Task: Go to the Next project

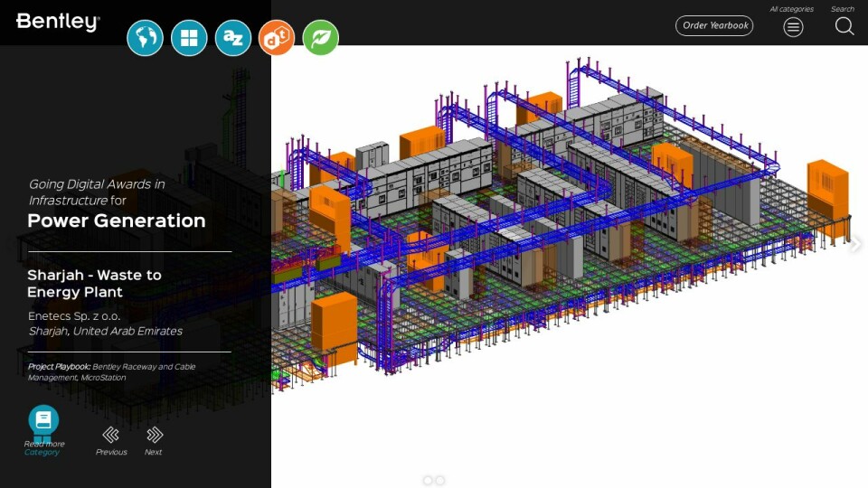Action: click(155, 435)
